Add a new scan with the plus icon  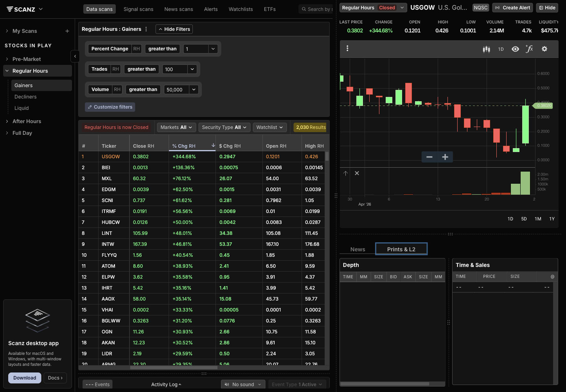tap(67, 31)
